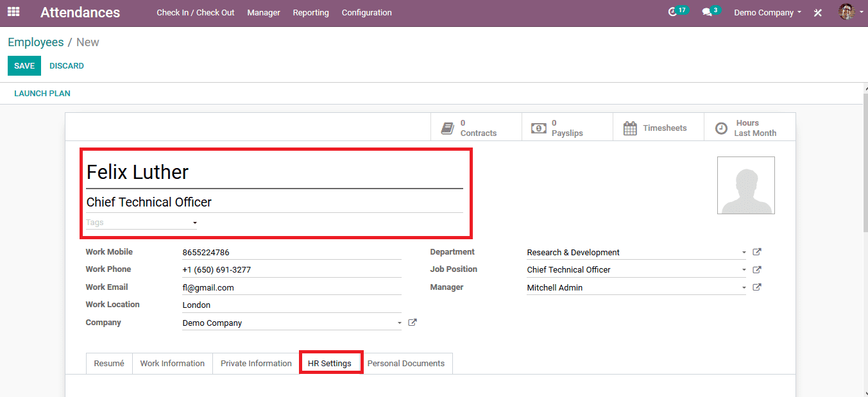
Task: Click the DISCARD button
Action: point(67,66)
